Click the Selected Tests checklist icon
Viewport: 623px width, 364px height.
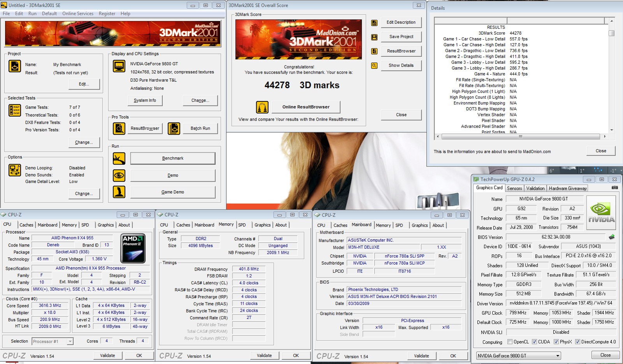pos(15,110)
